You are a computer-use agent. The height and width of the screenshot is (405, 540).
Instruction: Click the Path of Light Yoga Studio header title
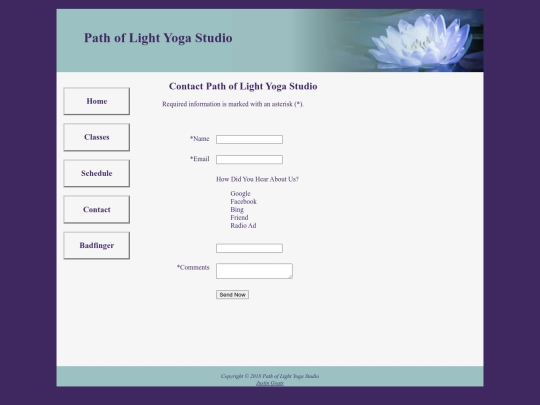(x=158, y=38)
